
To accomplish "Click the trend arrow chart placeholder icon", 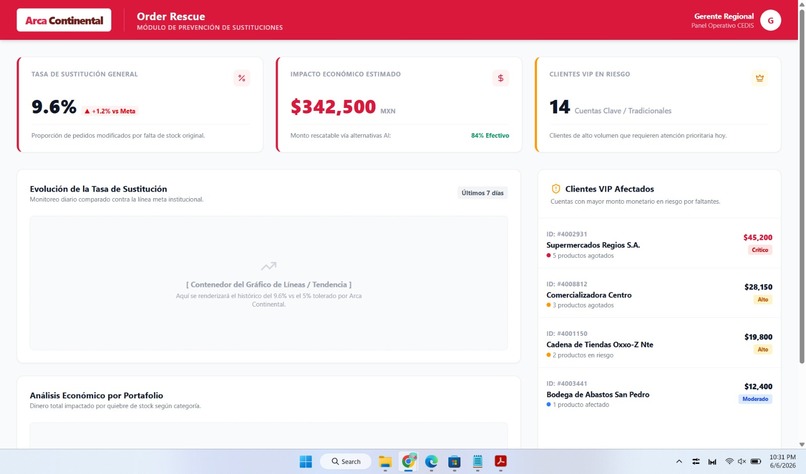I will (x=268, y=266).
